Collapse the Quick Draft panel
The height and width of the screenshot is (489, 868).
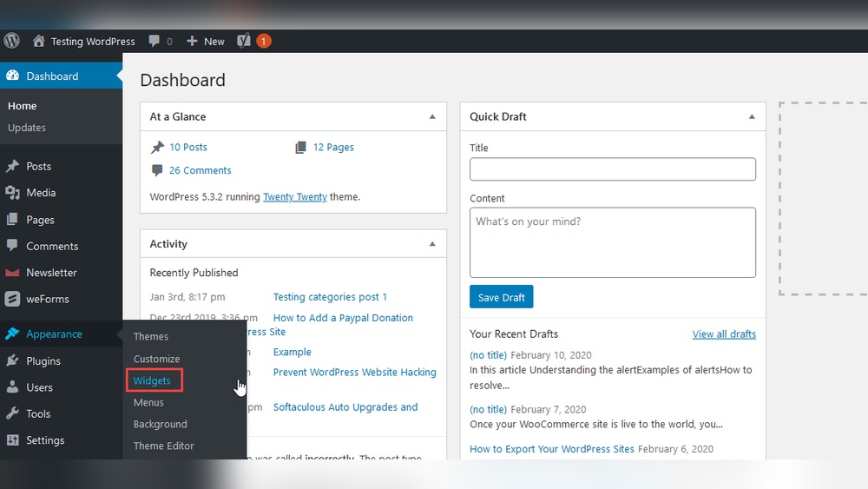pyautogui.click(x=752, y=117)
